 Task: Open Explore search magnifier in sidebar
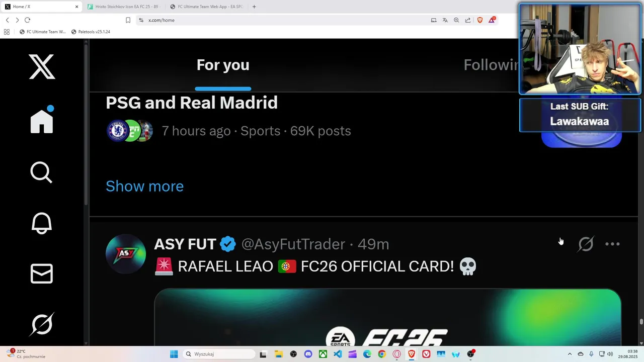coord(41,172)
